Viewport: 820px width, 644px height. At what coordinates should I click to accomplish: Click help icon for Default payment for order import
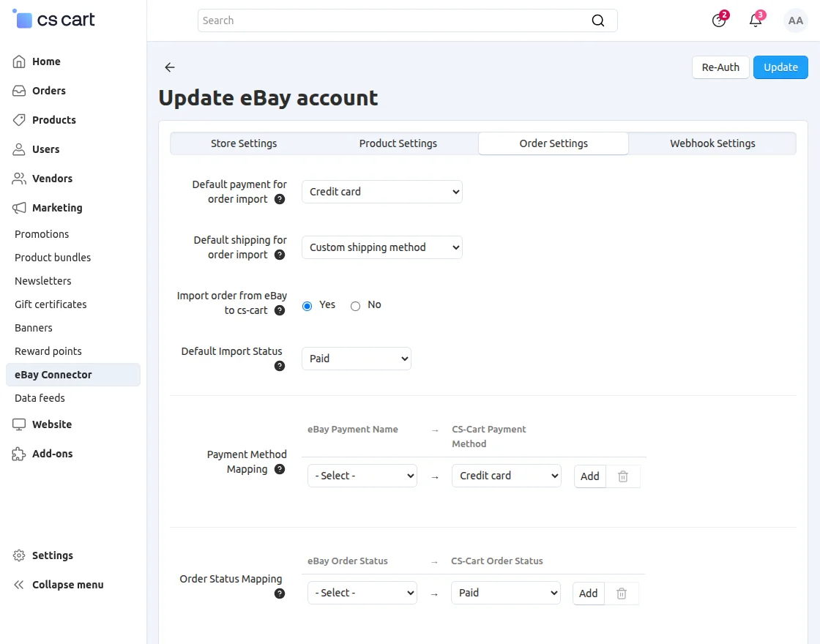click(x=280, y=199)
